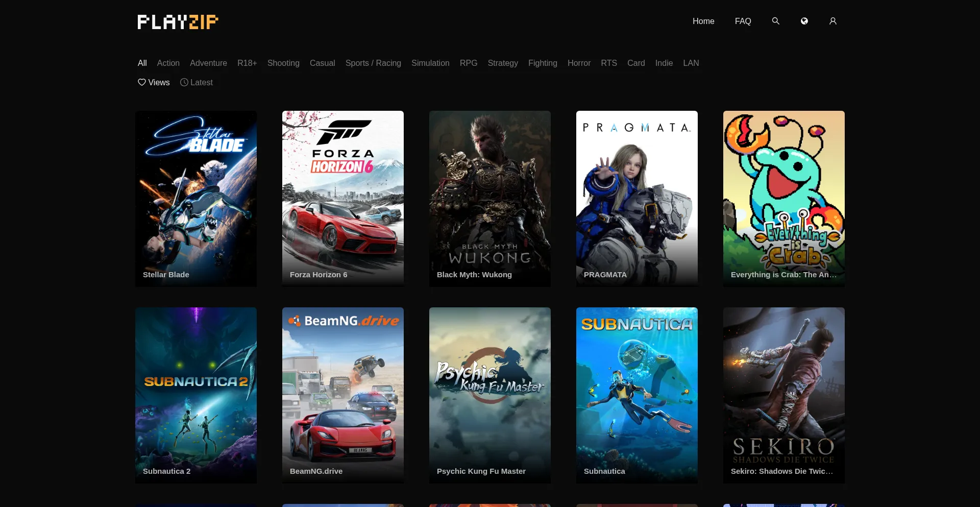980x507 pixels.
Task: Filter by Simulation category
Action: [430, 63]
